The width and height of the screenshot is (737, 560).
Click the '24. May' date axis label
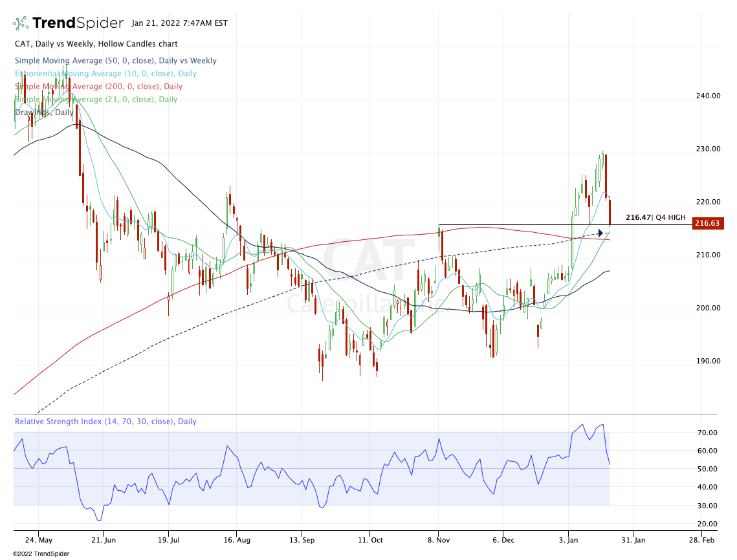(39, 540)
